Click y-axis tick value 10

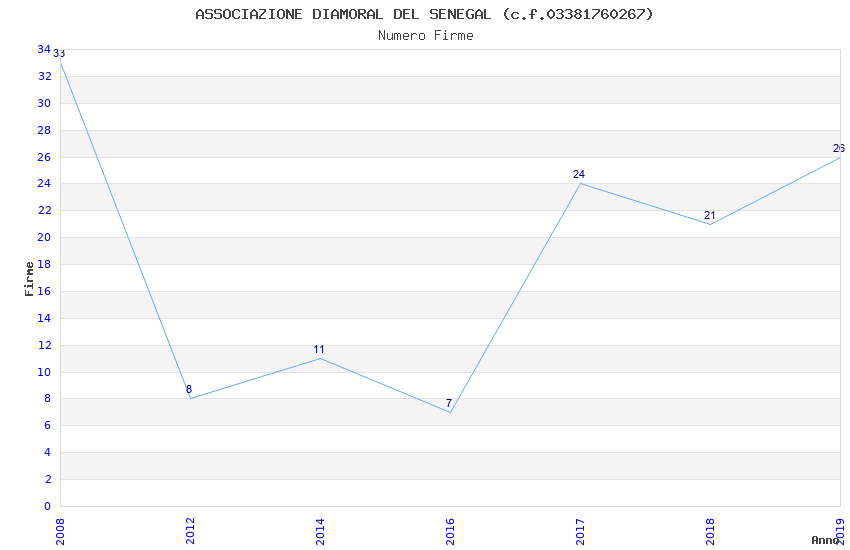click(44, 372)
